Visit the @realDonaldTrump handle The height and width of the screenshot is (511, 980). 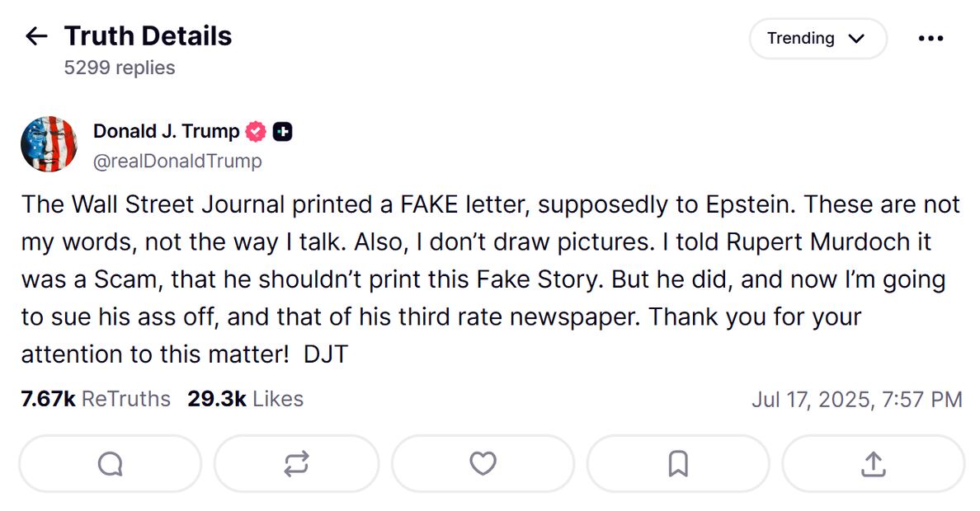click(177, 161)
